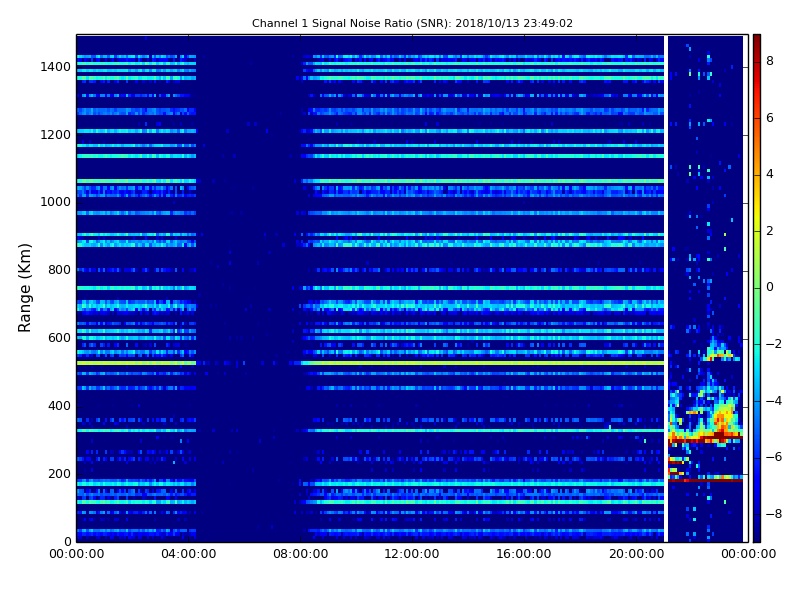Click the 16:00:00 time axis label
This screenshot has width=800, height=600.
524,554
